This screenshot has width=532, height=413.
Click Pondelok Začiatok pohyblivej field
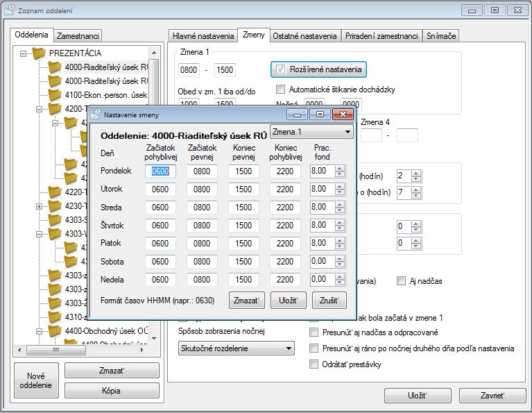pos(160,171)
